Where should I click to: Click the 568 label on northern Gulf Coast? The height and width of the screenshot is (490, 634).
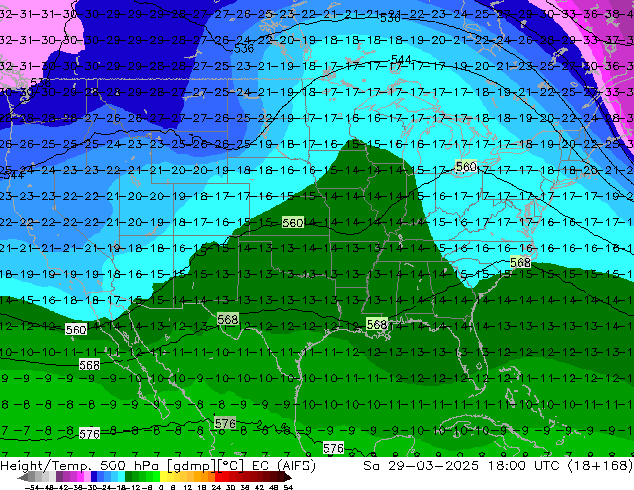pyautogui.click(x=377, y=324)
